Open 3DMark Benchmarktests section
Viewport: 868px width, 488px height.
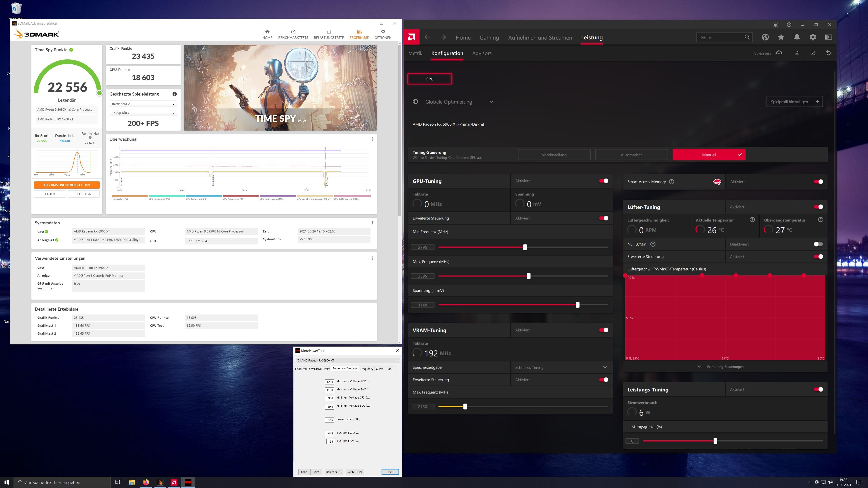click(293, 34)
